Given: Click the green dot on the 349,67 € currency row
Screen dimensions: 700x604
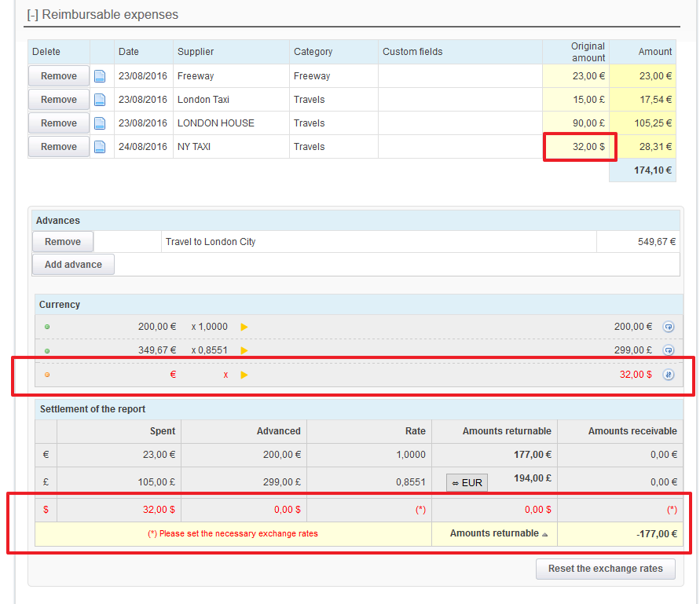Looking at the screenshot, I should click(x=47, y=351).
